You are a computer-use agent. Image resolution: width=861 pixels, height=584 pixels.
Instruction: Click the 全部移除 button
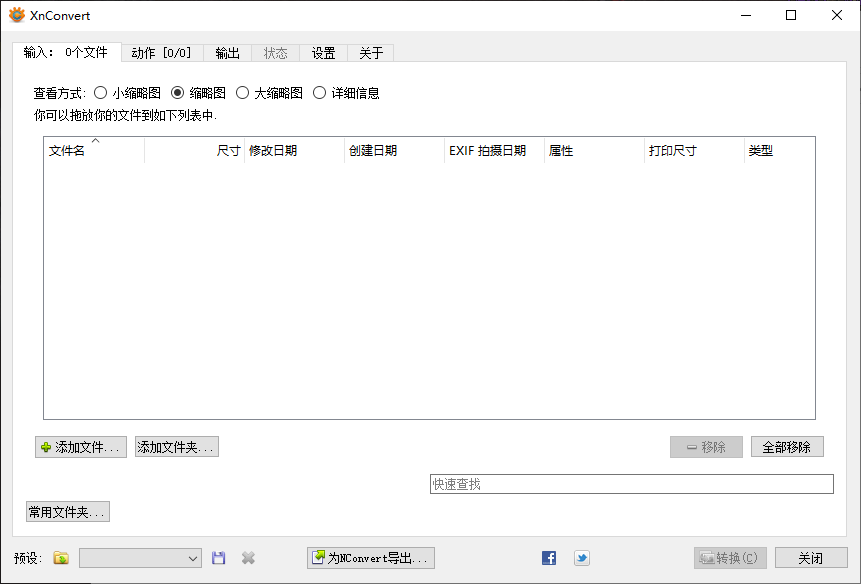point(787,446)
